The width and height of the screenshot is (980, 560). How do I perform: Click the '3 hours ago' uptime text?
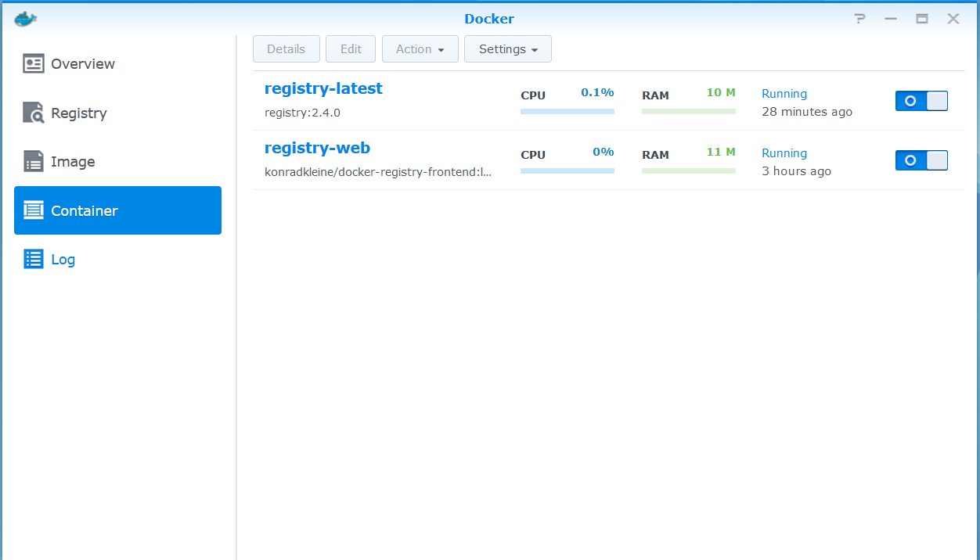point(796,171)
